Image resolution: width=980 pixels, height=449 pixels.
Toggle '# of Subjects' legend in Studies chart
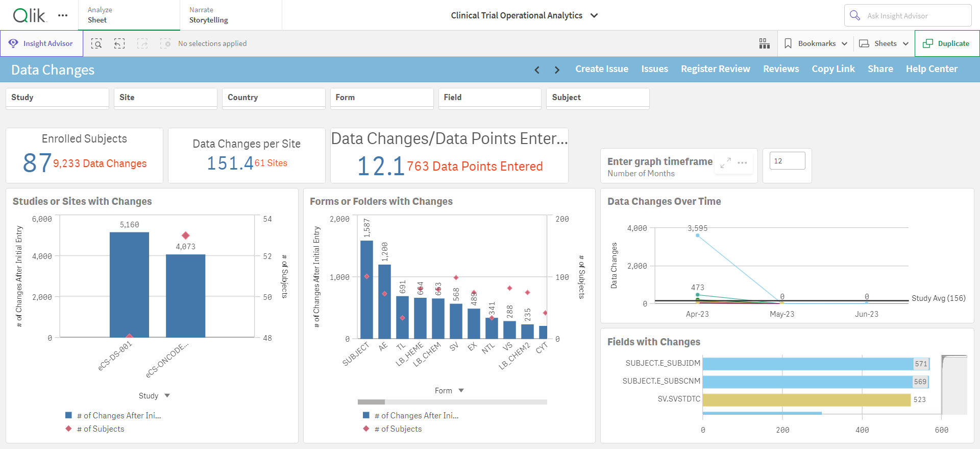point(95,429)
